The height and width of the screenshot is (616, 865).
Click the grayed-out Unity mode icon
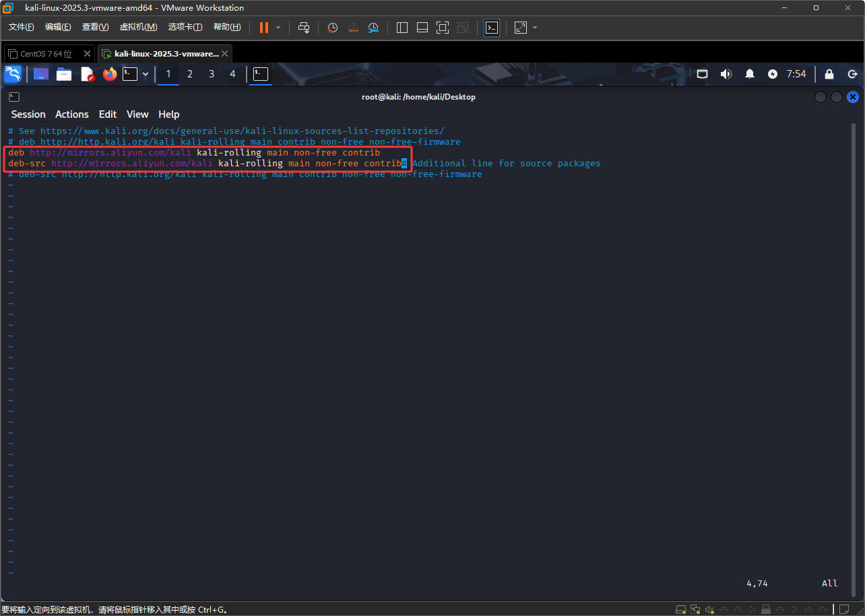(463, 28)
